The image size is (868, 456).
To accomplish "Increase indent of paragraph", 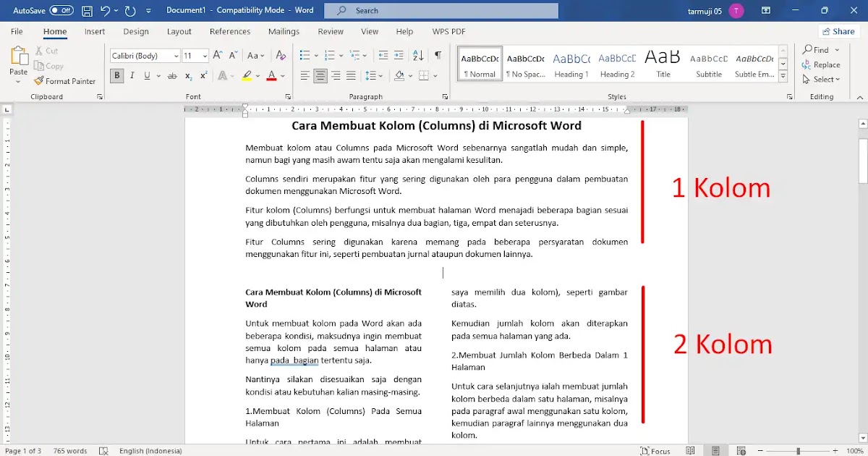I will pyautogui.click(x=400, y=56).
